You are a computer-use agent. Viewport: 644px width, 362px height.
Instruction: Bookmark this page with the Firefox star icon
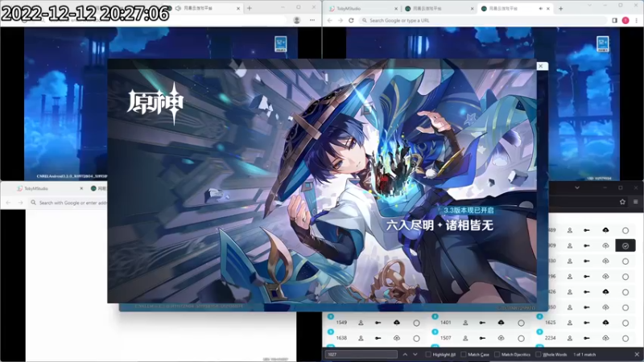click(622, 202)
